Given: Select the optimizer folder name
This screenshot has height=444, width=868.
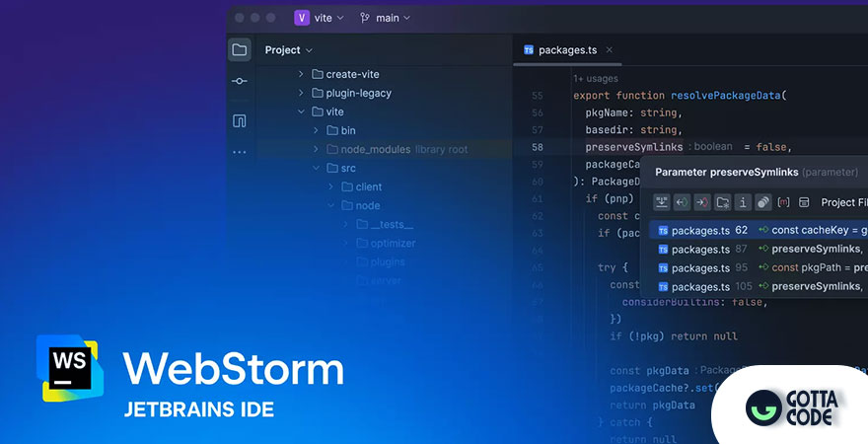Looking at the screenshot, I should (x=393, y=244).
